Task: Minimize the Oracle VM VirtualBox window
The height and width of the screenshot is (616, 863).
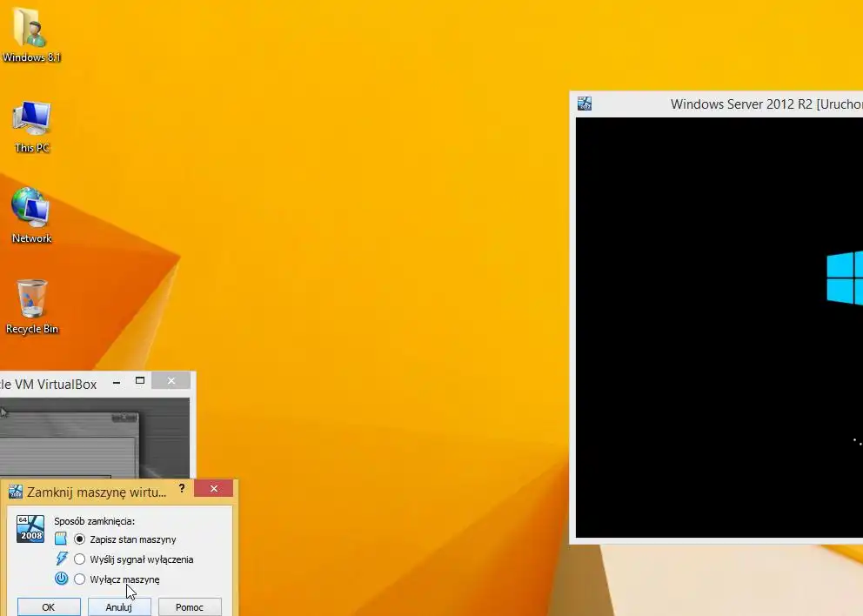Action: [117, 382]
